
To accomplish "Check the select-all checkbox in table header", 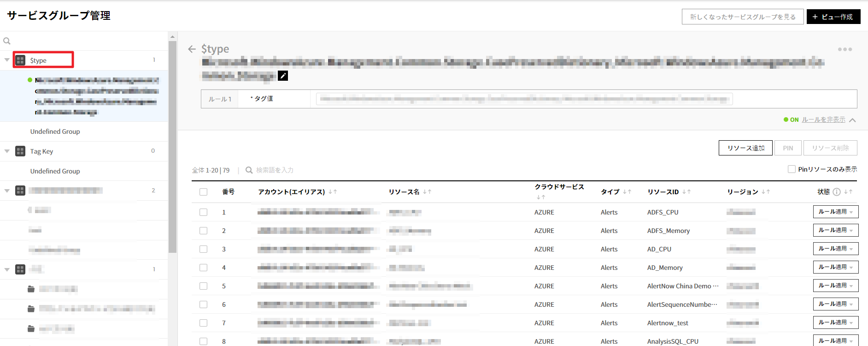I will pyautogui.click(x=203, y=192).
